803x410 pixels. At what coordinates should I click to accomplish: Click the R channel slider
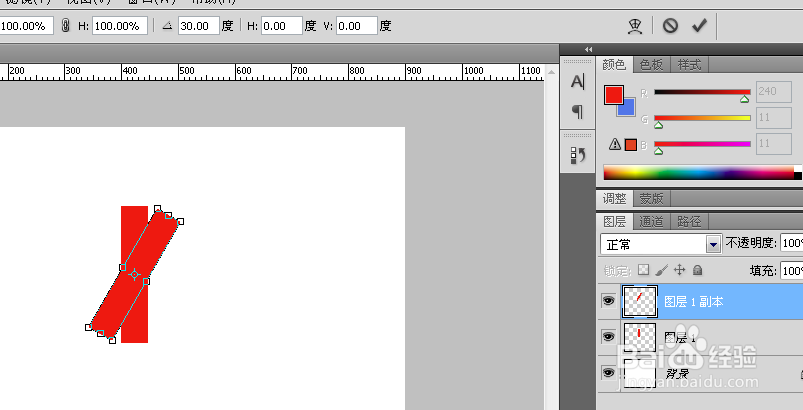pyautogui.click(x=702, y=92)
